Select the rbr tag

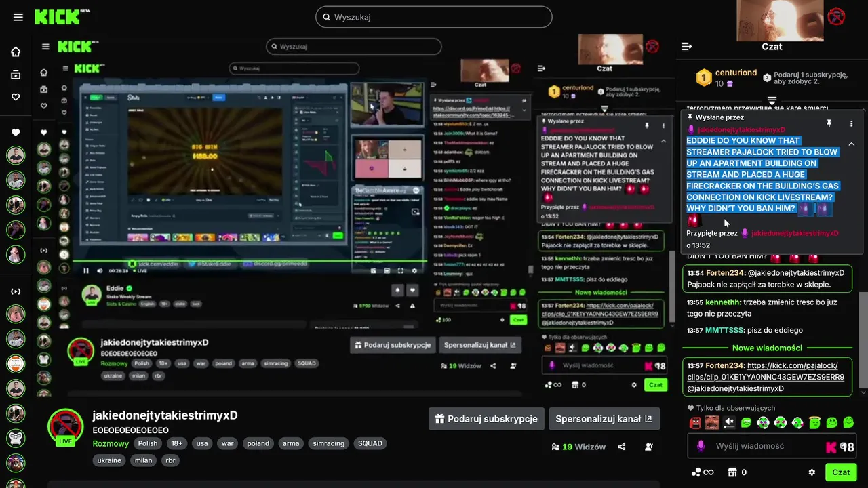pyautogui.click(x=170, y=460)
